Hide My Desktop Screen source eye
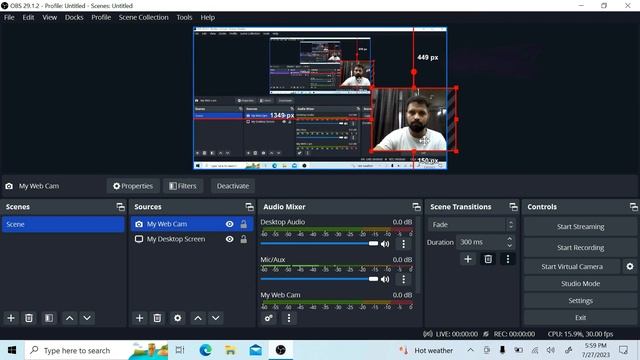The width and height of the screenshot is (640, 360). click(230, 239)
